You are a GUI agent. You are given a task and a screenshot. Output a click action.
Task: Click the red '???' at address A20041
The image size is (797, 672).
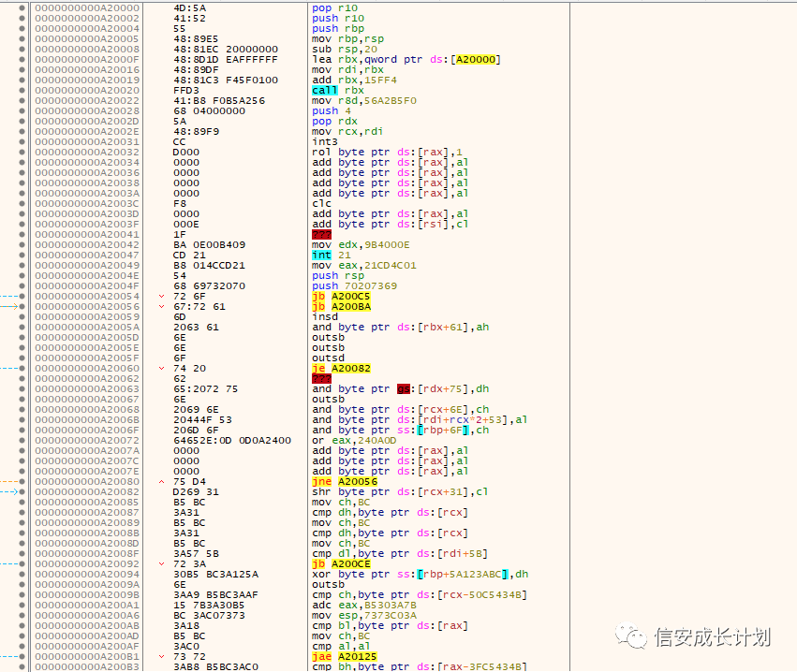pyautogui.click(x=322, y=235)
